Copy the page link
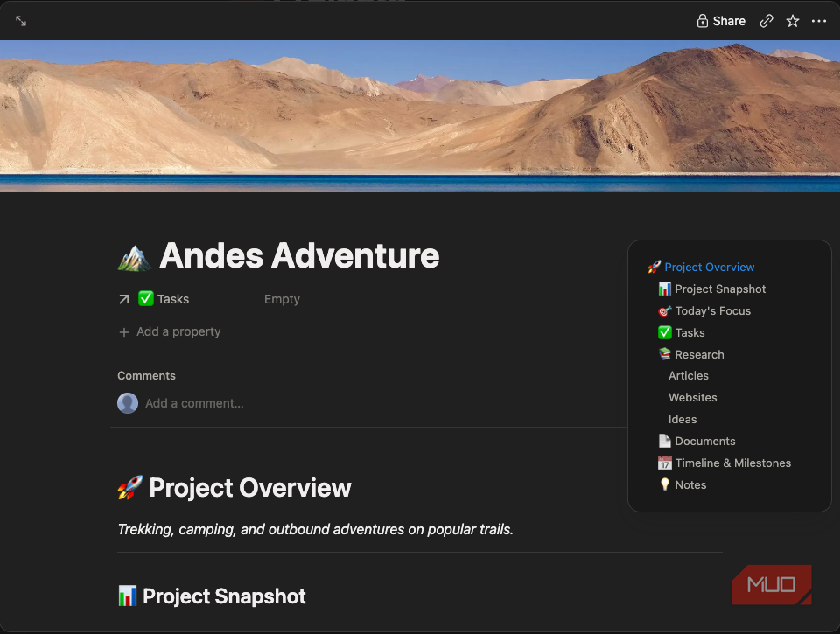 (766, 21)
